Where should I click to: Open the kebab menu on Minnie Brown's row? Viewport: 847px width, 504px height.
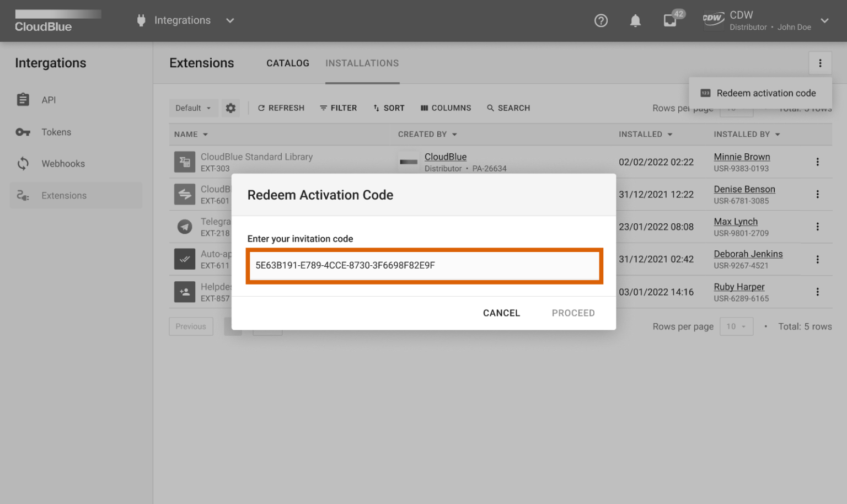click(x=818, y=162)
